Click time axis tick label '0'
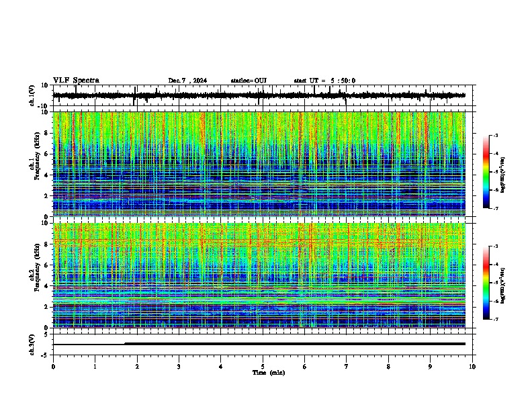The height and width of the screenshot is (411, 532). pos(53,367)
